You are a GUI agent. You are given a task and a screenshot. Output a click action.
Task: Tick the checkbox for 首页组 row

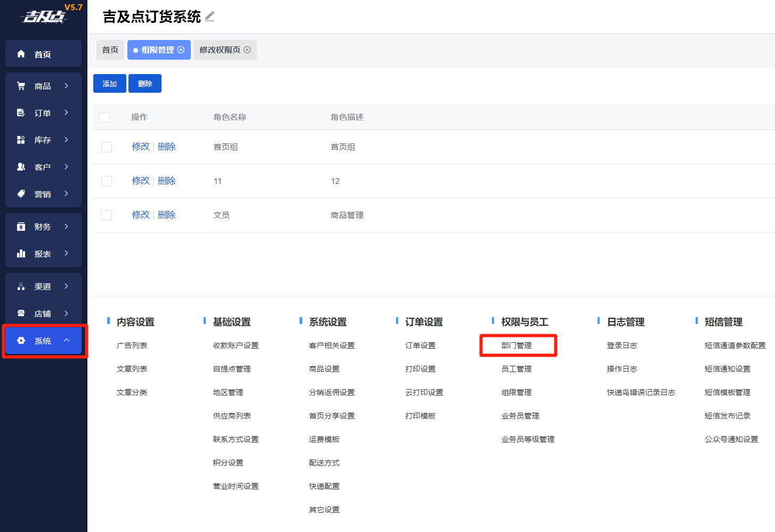[x=107, y=147]
